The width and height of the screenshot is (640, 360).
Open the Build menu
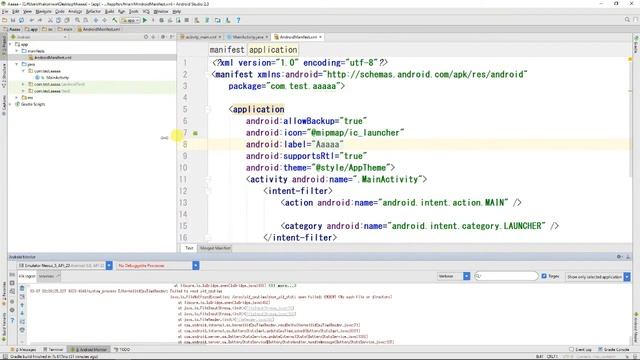[109, 11]
